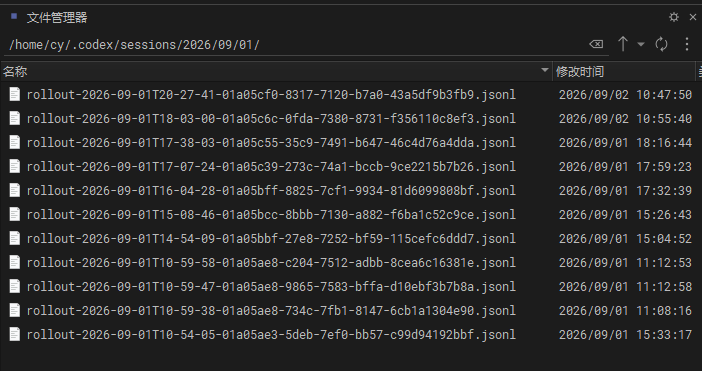Refresh the directory listing
This screenshot has width=702, height=371.
click(x=661, y=44)
